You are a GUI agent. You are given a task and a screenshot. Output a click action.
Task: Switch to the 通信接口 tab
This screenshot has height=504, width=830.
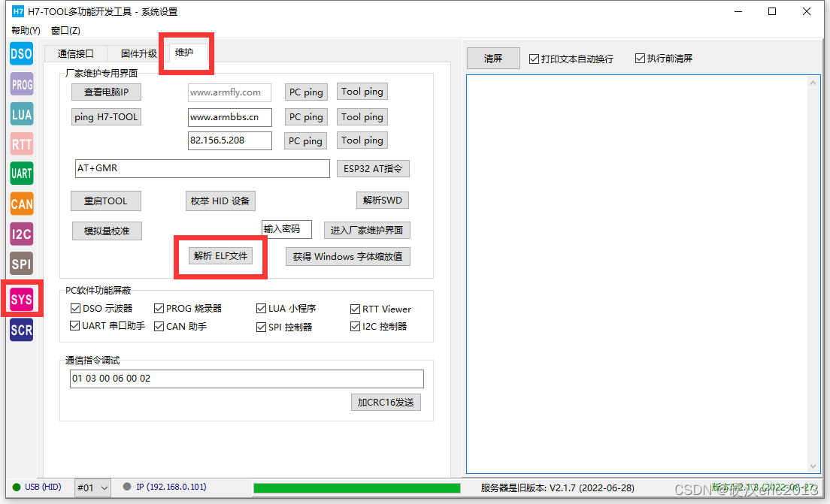tap(76, 53)
